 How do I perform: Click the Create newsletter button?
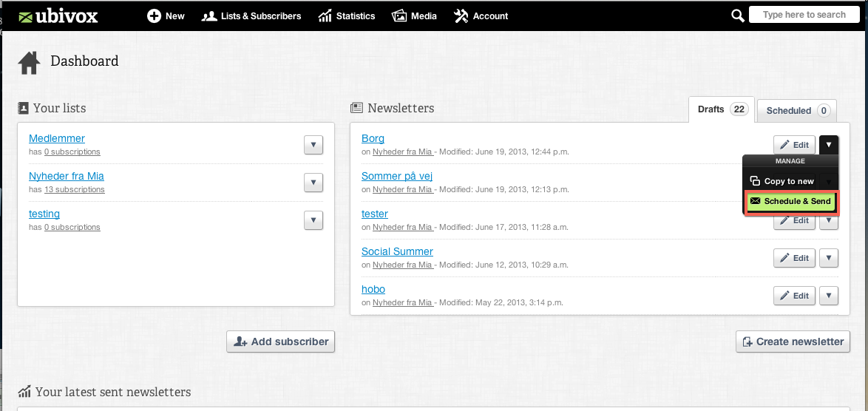793,342
